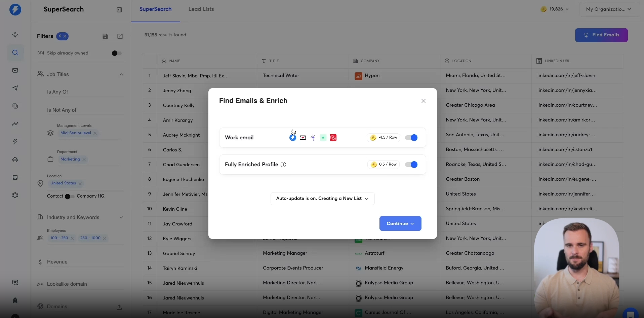Open the paper plane campaigns sidebar icon
This screenshot has width=644, height=318.
15,88
